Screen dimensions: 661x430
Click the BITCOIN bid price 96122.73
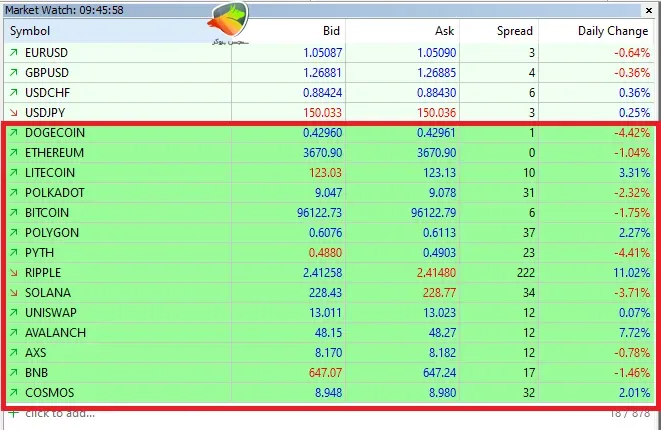coord(320,213)
